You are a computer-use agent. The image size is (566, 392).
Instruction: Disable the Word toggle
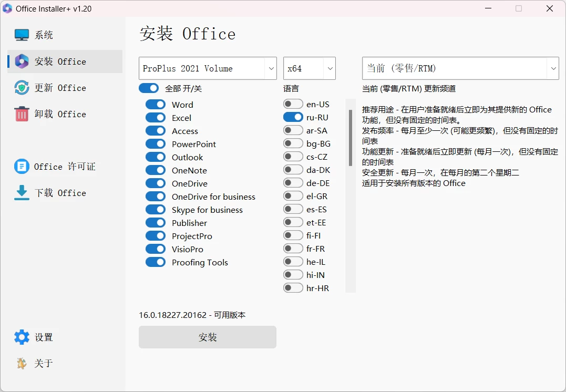click(156, 104)
